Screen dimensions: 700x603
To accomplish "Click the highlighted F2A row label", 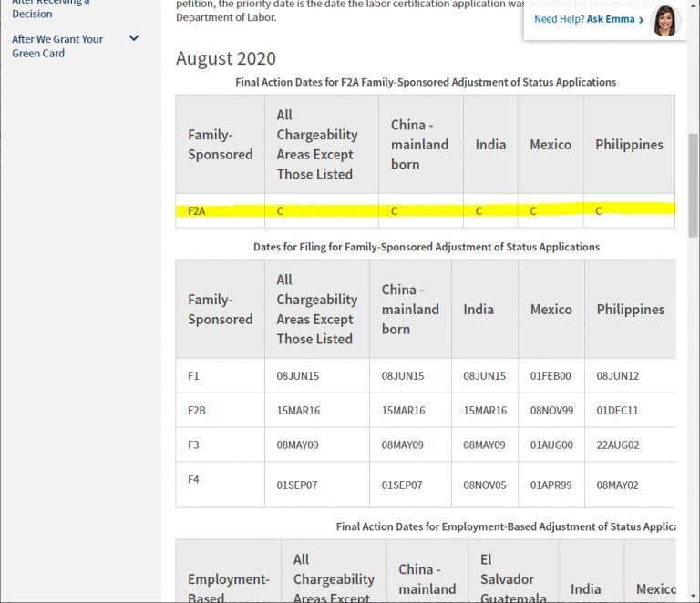I will click(x=197, y=211).
